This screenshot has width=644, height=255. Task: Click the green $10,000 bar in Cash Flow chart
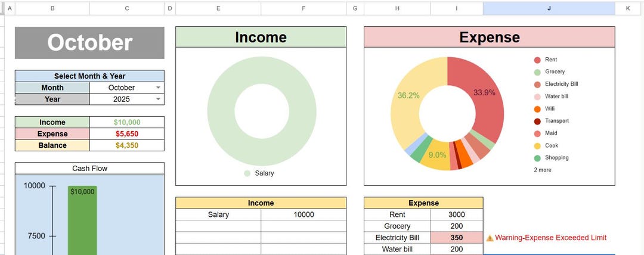82,220
